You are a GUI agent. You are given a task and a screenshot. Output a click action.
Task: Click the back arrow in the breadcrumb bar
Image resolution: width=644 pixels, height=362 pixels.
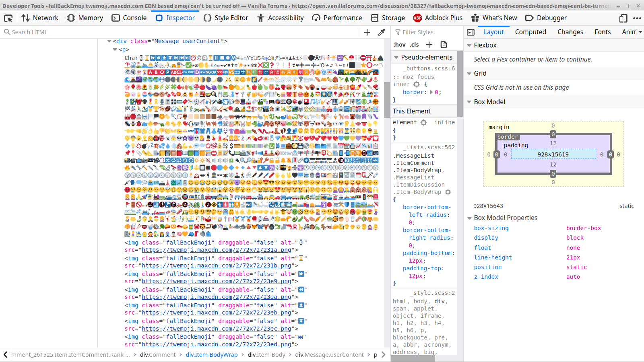[x=5, y=355]
